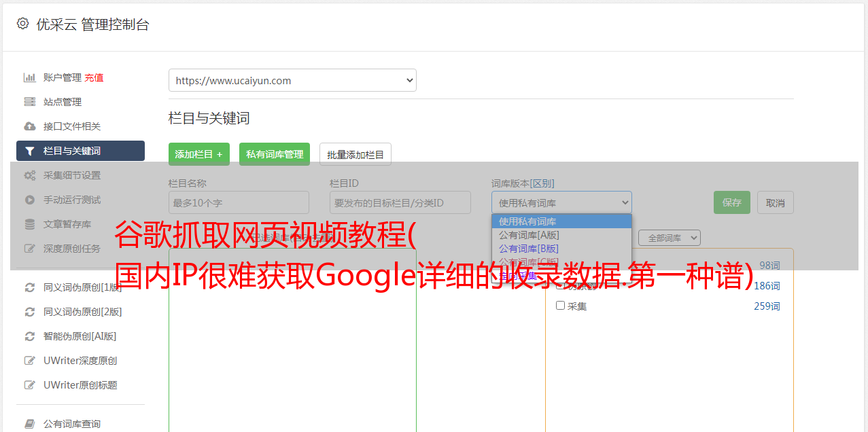Click the 私有词库管理 button

(x=275, y=154)
